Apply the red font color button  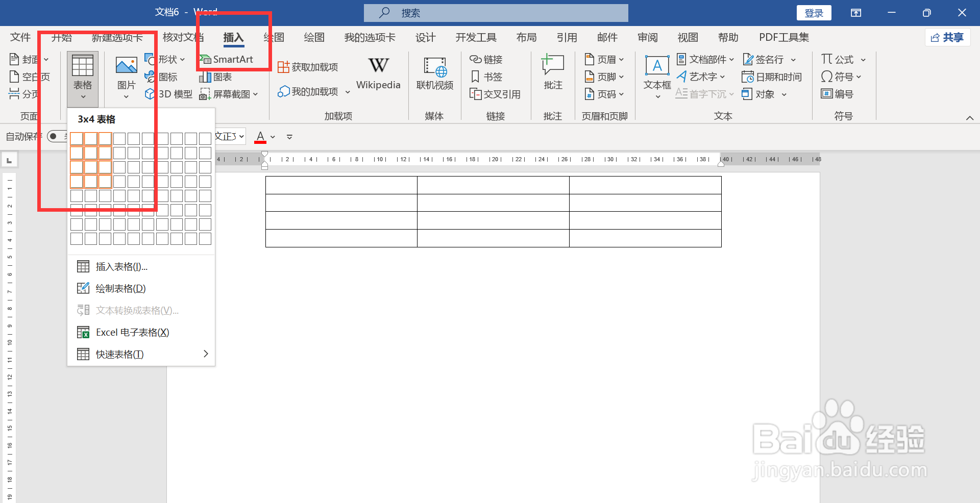point(260,137)
